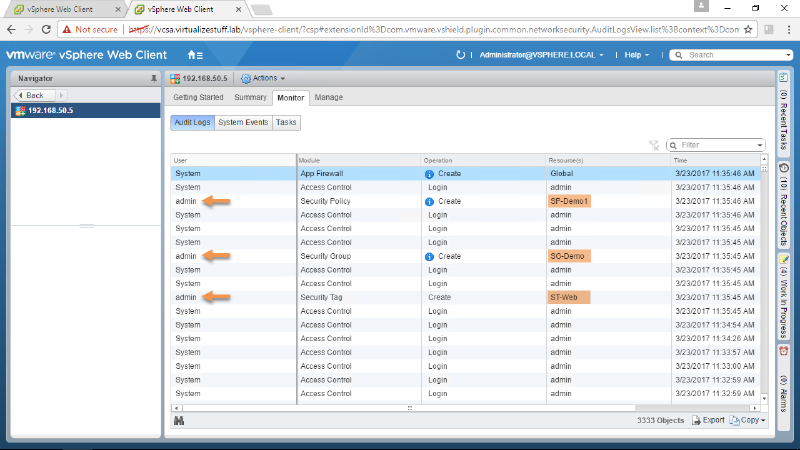The image size is (800, 450).
Task: Open a new browser tab
Action: [262, 10]
